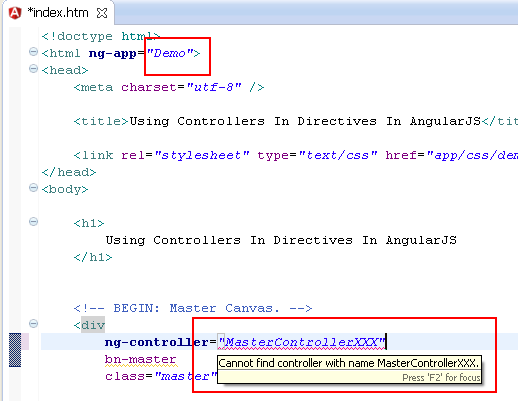Viewport: 518px width, 401px height.
Task: Click the "MasterControllerXXX" value with error underline
Action: (x=302, y=342)
